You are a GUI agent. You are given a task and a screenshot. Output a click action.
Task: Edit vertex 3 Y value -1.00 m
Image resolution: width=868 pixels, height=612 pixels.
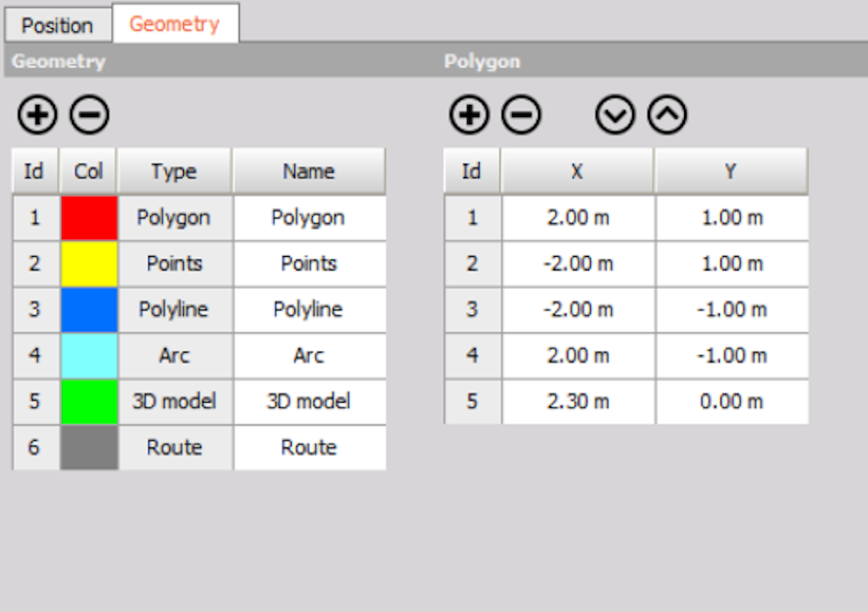point(732,309)
